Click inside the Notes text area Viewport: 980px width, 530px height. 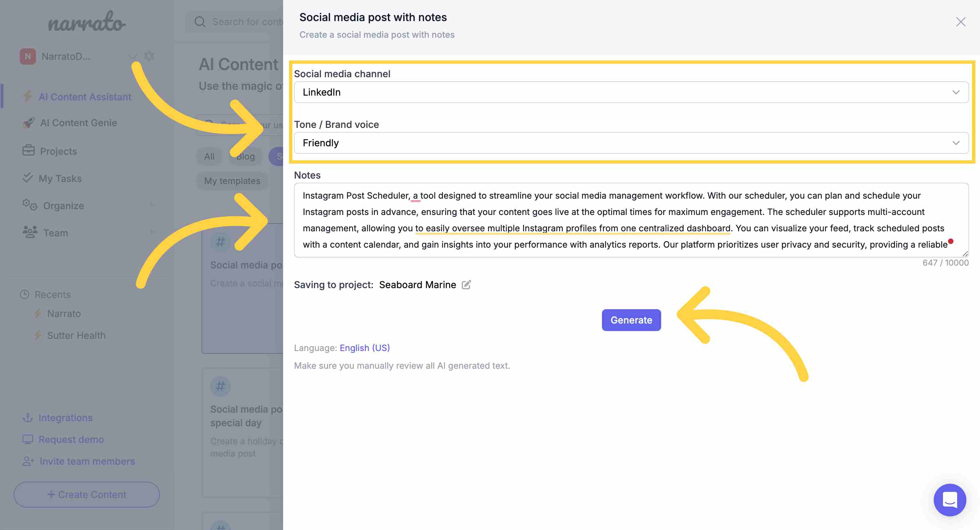(x=631, y=220)
